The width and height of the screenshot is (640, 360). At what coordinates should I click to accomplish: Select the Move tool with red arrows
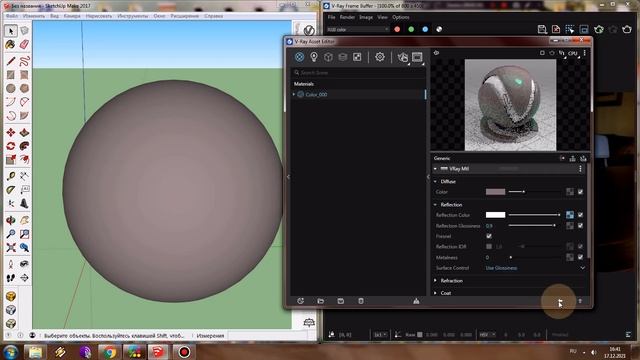[x=11, y=132]
